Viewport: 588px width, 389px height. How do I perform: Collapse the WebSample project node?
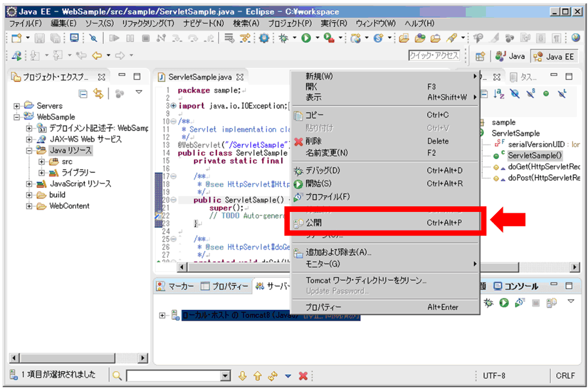coord(17,117)
